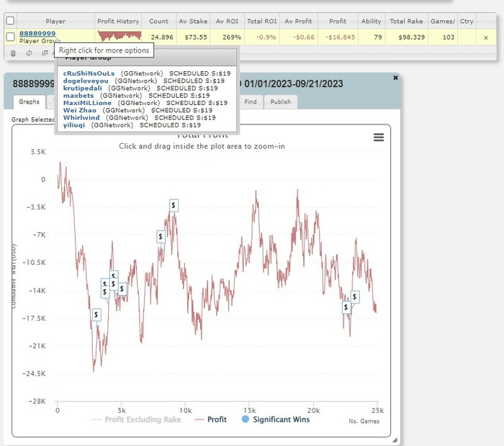The image size is (504, 446).
Task: Sort by the Ability column header
Action: point(372,21)
